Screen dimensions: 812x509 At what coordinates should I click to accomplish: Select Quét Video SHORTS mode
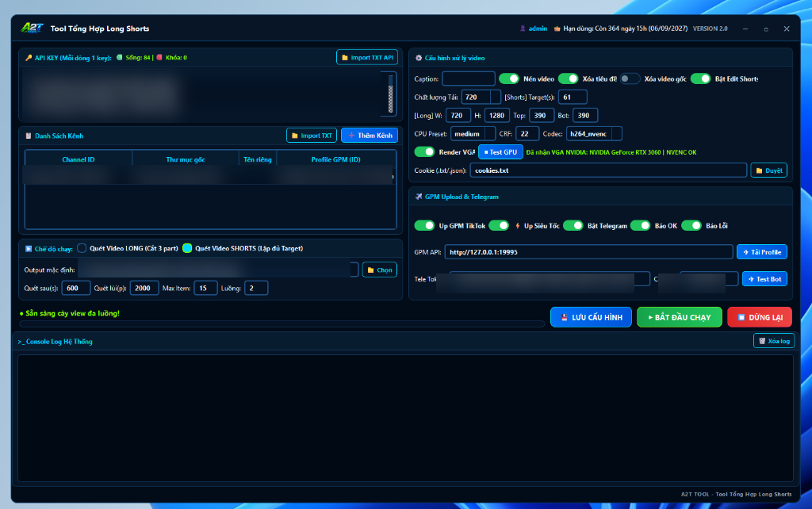pyautogui.click(x=187, y=248)
